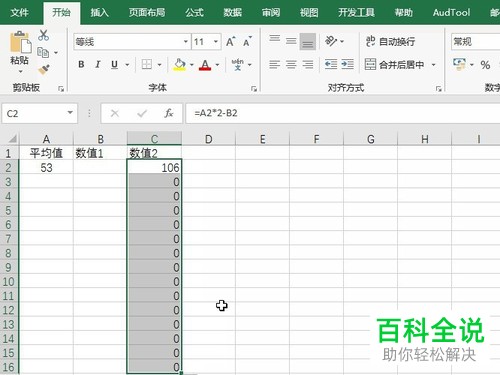The image size is (500, 375).
Task: Increase font size with larger A
Action: click(x=230, y=42)
